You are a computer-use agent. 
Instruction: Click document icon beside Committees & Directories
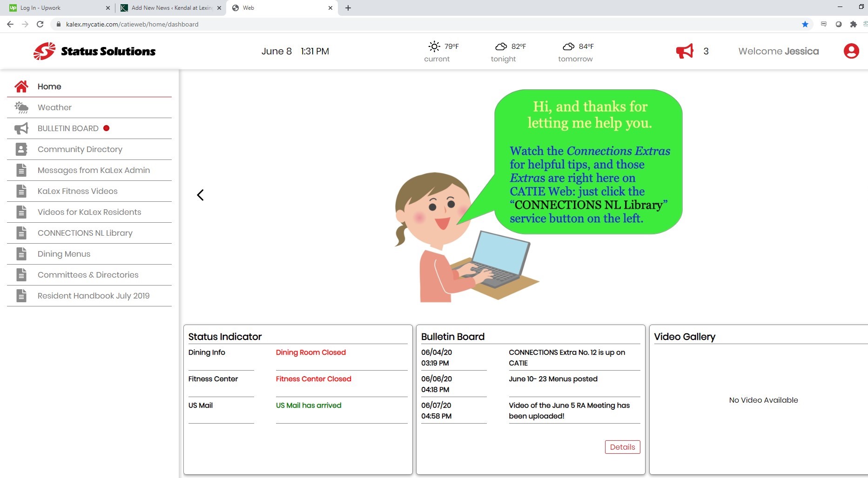[21, 275]
